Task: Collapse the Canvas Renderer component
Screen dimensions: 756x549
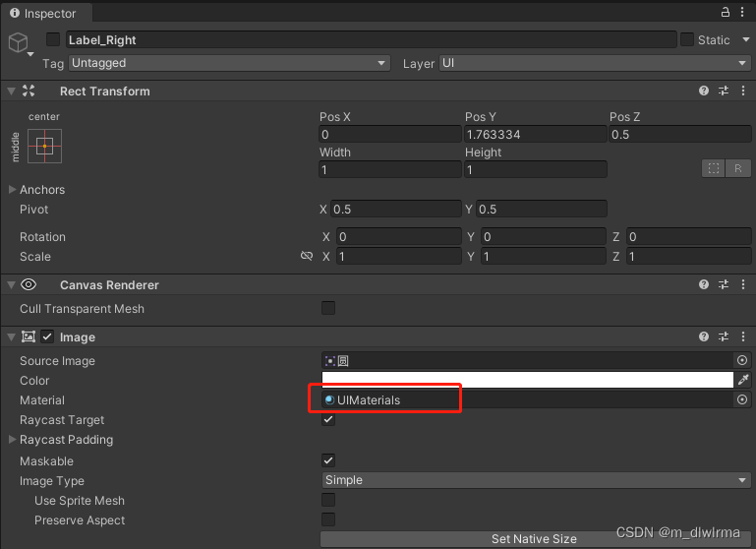Action: click(12, 285)
